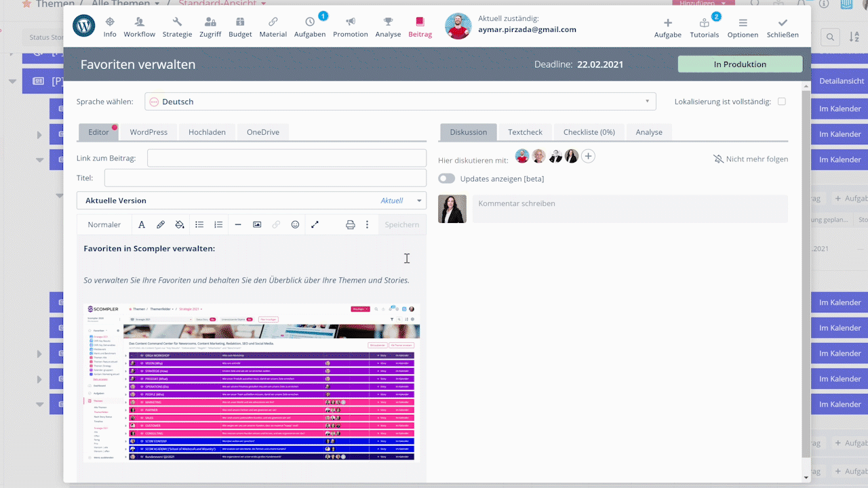Viewport: 868px width, 488px height.
Task: Insert a bulleted list
Action: point(199,224)
